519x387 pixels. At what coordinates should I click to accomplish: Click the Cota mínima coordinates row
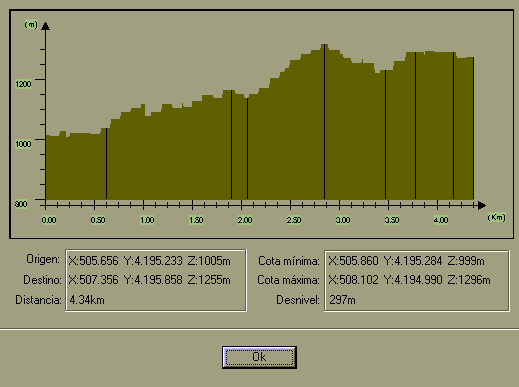pos(406,261)
